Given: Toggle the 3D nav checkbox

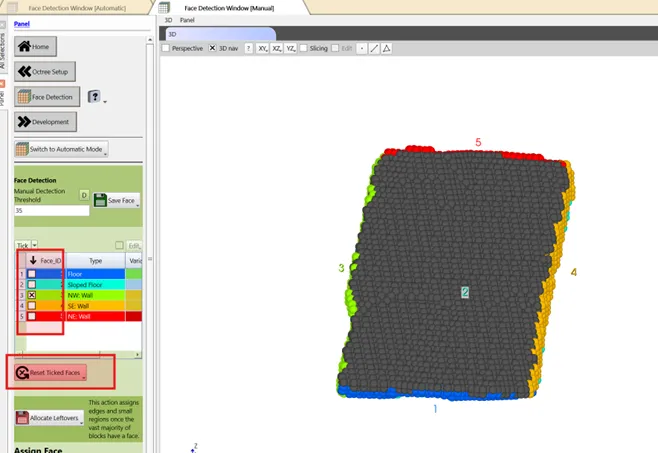Looking at the screenshot, I should (211, 48).
